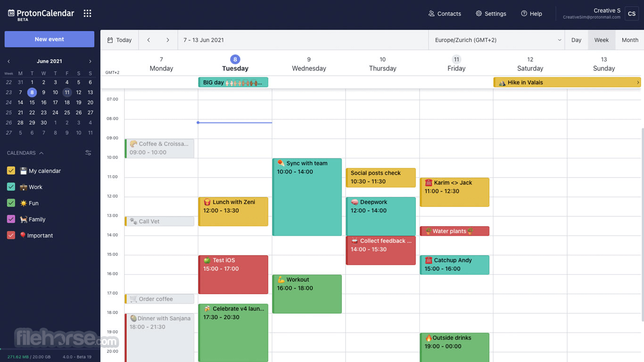Open Celebrate v4 launch event

(233, 333)
